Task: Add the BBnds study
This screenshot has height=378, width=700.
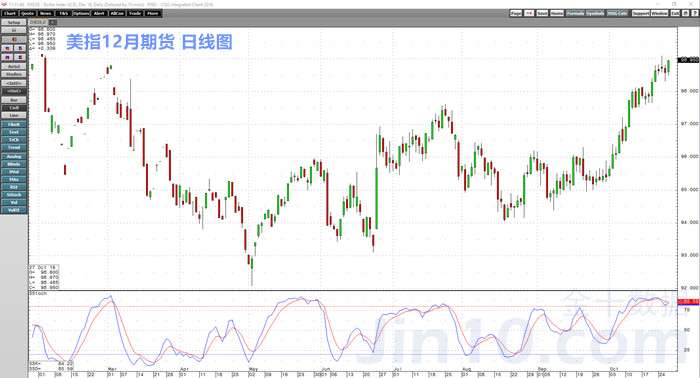Action: (x=14, y=164)
